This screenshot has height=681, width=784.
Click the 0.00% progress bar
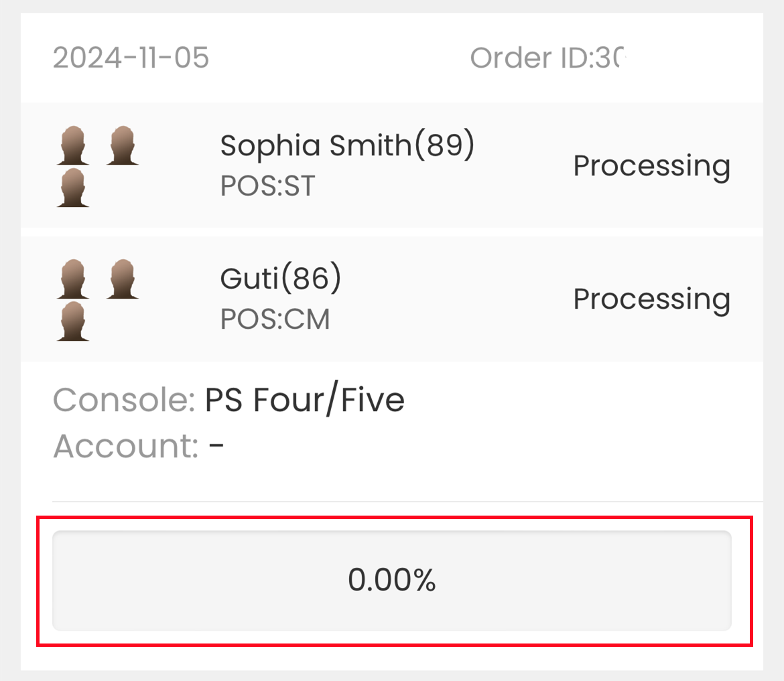click(x=392, y=581)
